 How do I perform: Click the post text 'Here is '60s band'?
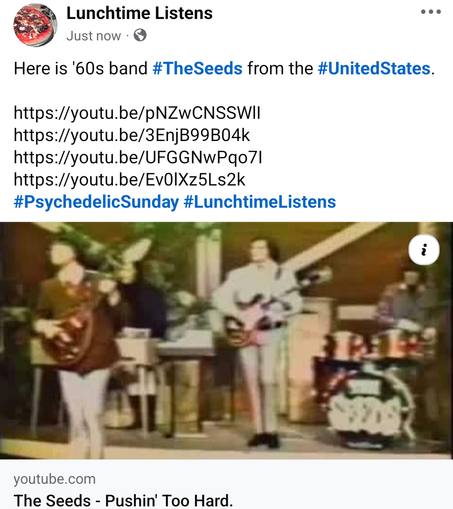80,68
